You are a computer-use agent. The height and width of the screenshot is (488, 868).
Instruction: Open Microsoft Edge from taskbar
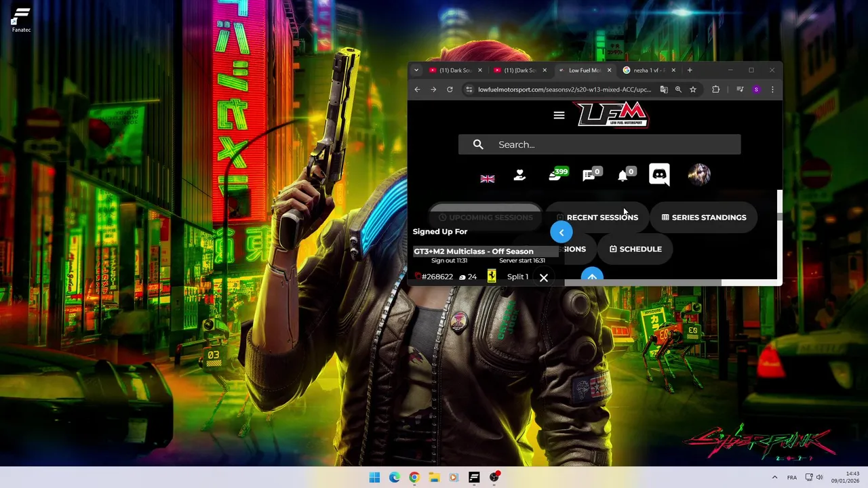[x=395, y=477]
